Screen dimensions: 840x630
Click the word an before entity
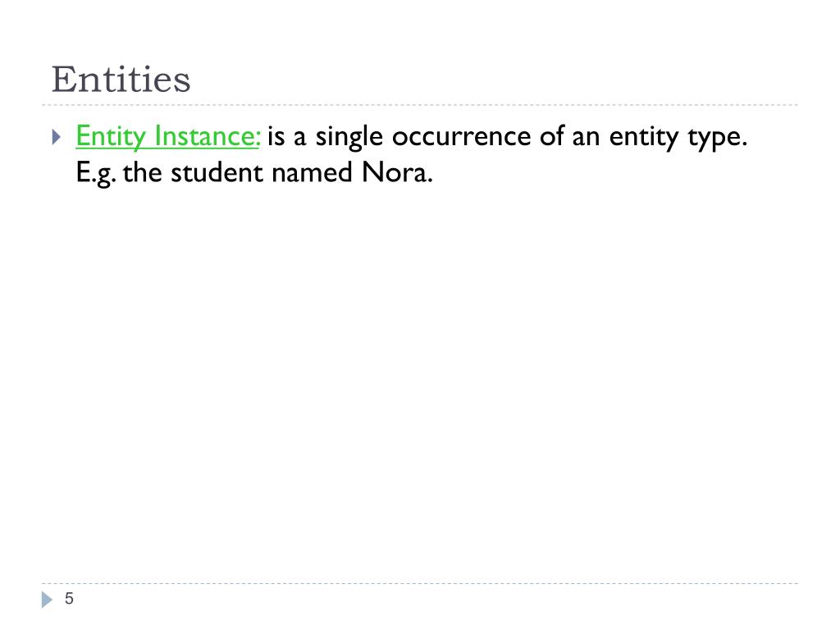pos(586,137)
